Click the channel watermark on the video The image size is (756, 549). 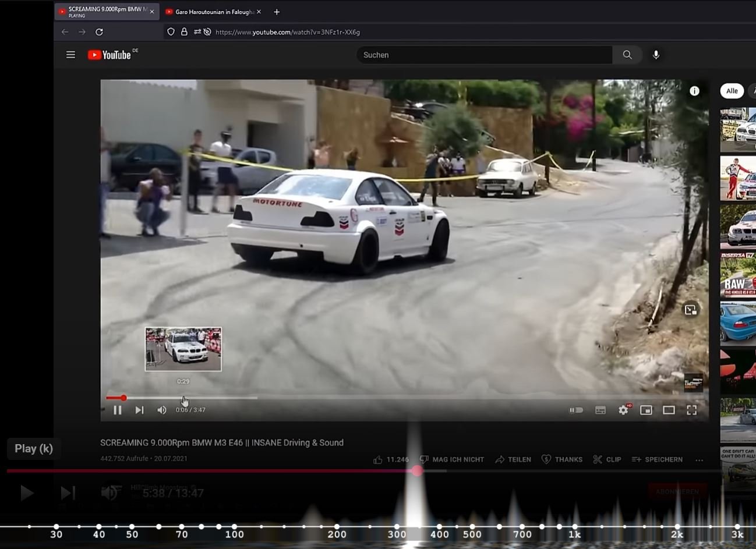click(693, 382)
